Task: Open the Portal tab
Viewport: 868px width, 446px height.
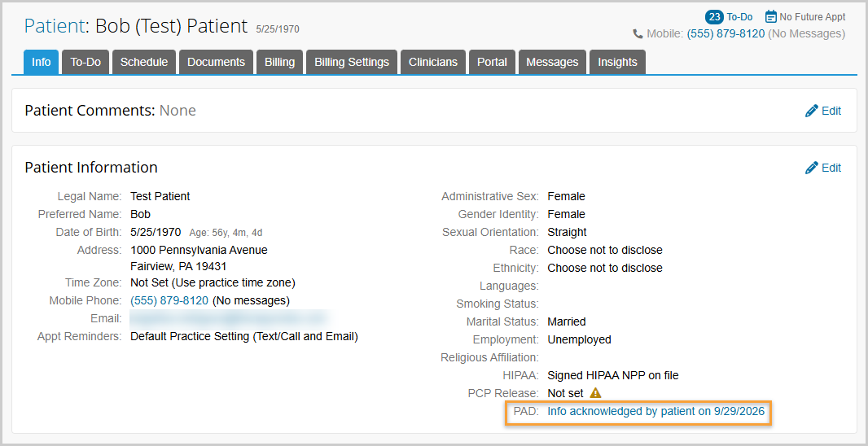Action: click(492, 62)
